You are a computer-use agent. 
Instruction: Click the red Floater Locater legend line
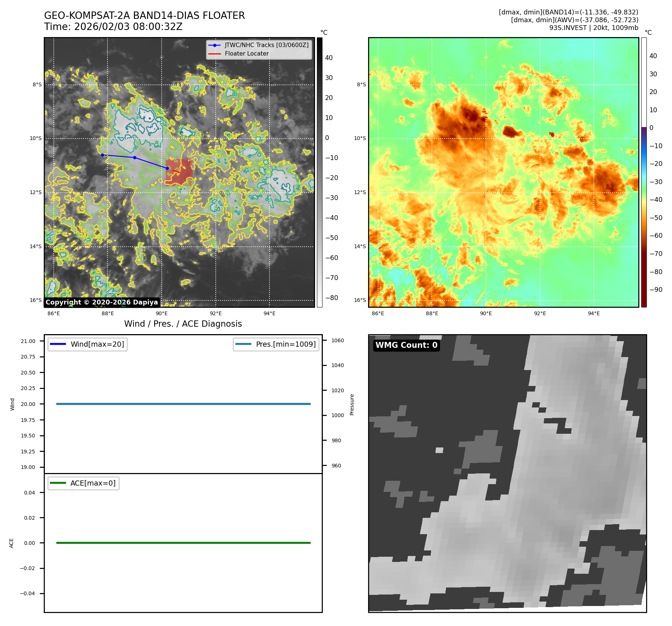(x=215, y=54)
